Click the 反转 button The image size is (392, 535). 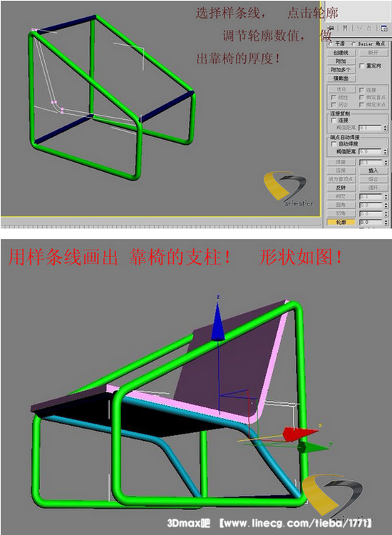coord(341,188)
